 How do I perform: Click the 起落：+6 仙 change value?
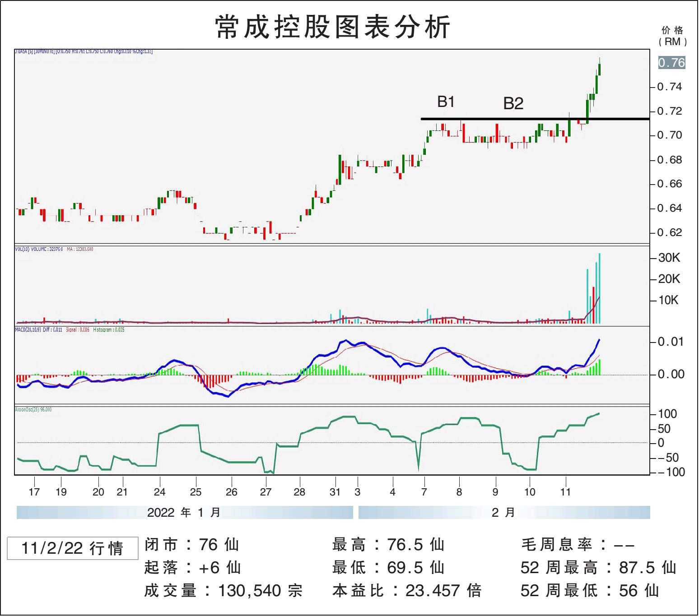(x=193, y=567)
